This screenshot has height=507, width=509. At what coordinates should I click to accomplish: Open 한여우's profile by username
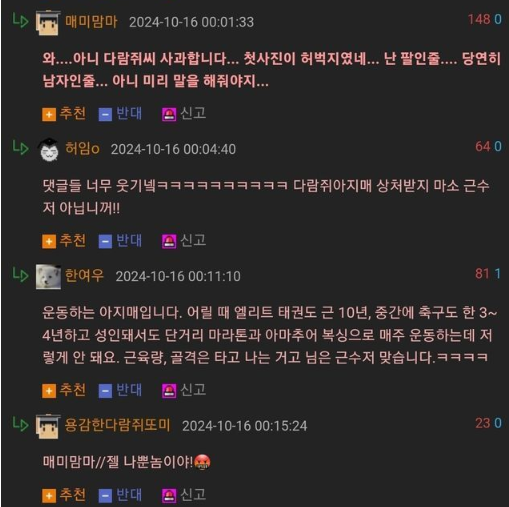pyautogui.click(x=84, y=276)
